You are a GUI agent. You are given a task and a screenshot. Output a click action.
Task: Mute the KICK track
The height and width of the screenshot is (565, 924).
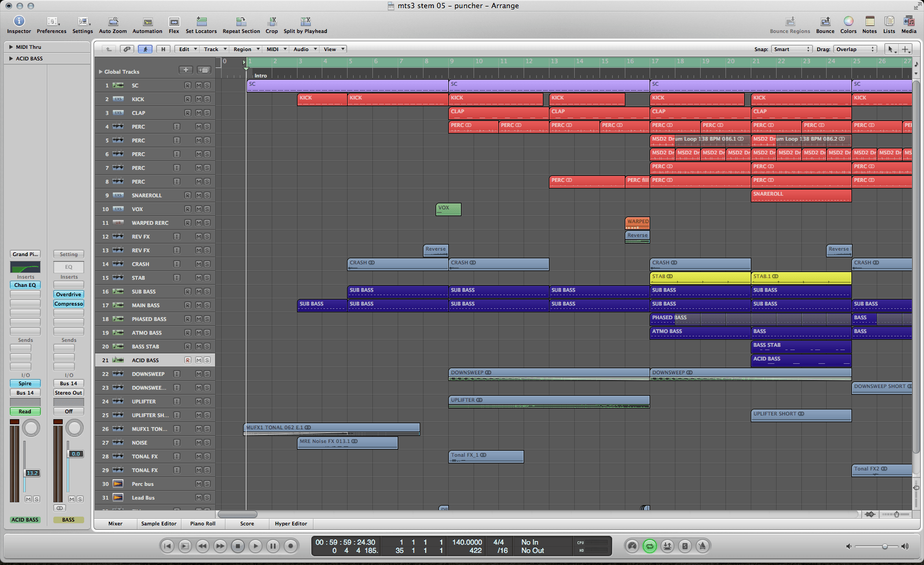tap(199, 99)
